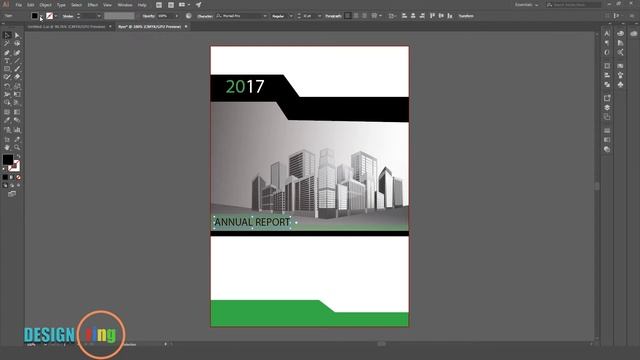This screenshot has height=360, width=640.
Task: Open the stroke weight dropdown
Action: (x=99, y=16)
